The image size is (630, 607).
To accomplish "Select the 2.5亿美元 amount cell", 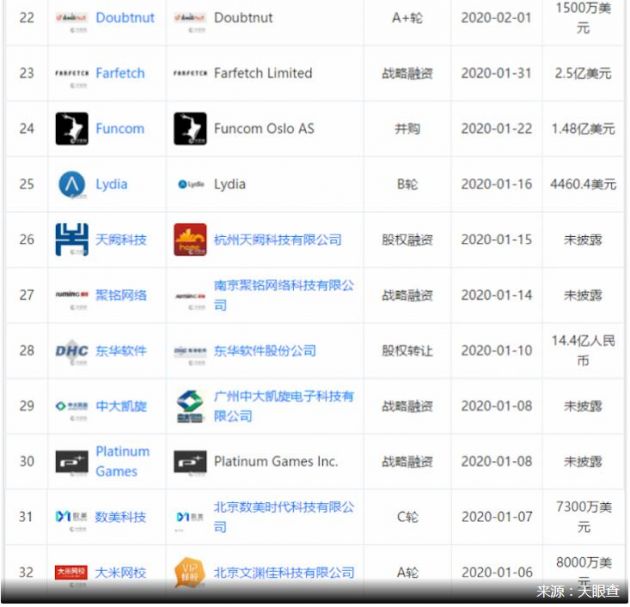I will tap(583, 73).
